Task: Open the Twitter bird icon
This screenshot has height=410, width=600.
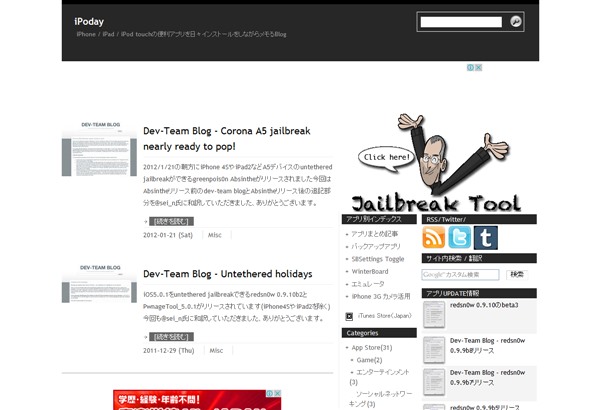Action: tap(460, 237)
